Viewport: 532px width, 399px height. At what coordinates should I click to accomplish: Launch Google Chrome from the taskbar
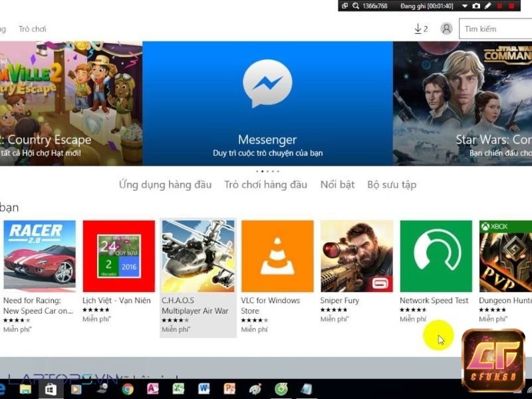(128, 388)
